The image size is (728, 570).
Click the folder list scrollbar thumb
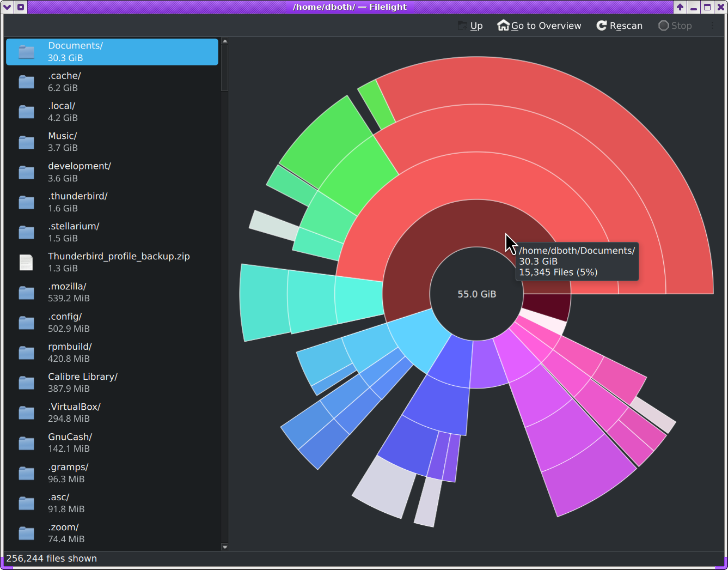(225, 68)
